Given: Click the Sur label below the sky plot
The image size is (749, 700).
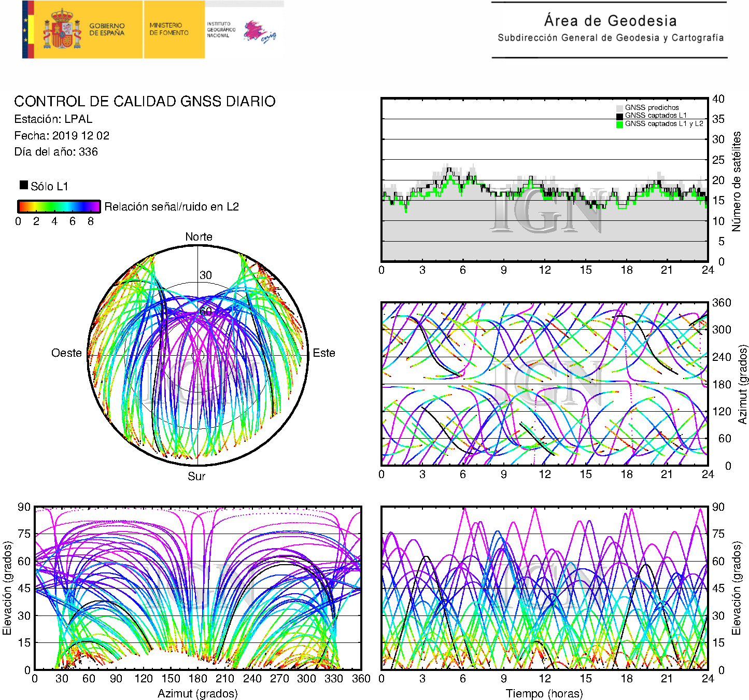Looking at the screenshot, I should (196, 476).
